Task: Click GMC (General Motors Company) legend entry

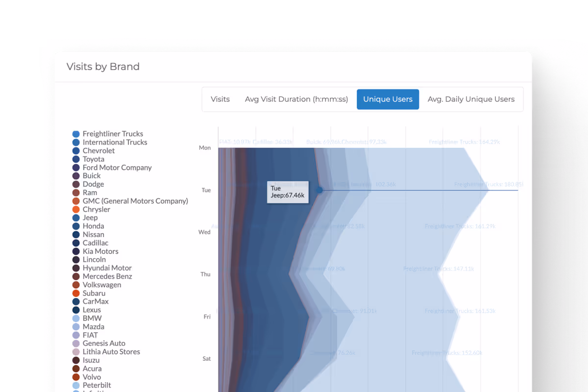Action: 130,201
